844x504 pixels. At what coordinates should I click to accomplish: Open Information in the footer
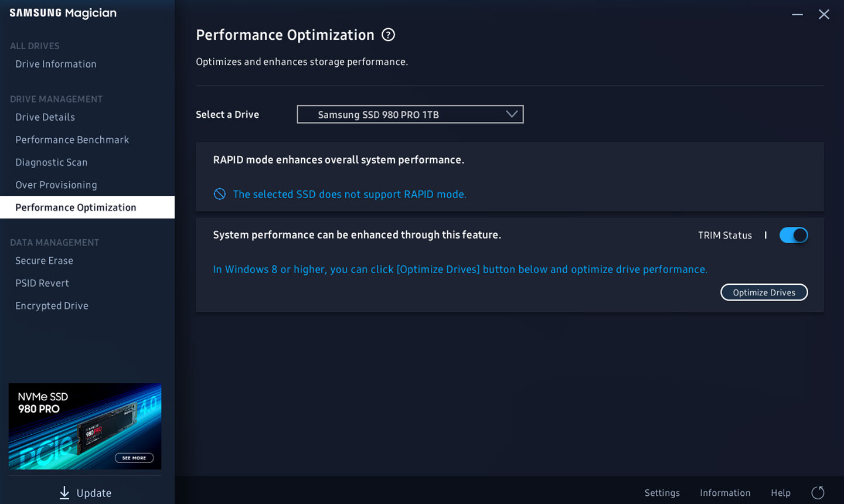point(725,493)
